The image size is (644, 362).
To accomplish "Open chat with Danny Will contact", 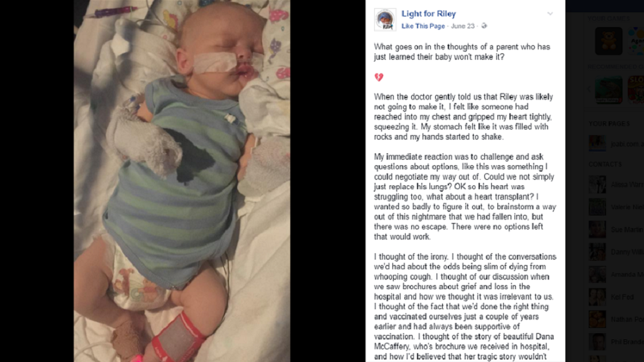I will [x=616, y=251].
